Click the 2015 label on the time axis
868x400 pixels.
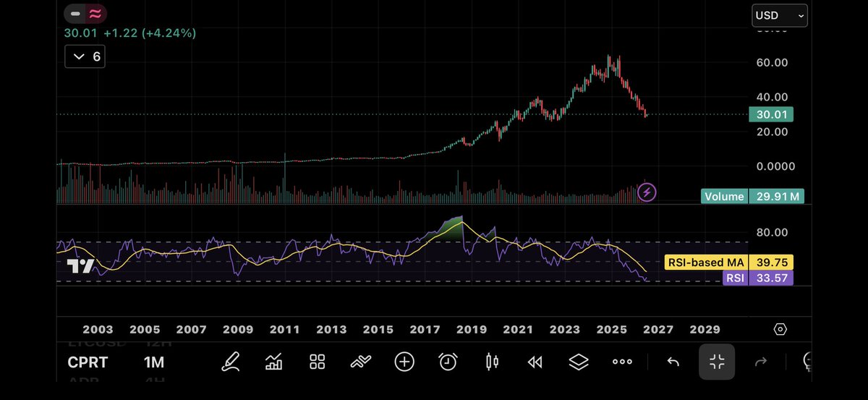(378, 329)
